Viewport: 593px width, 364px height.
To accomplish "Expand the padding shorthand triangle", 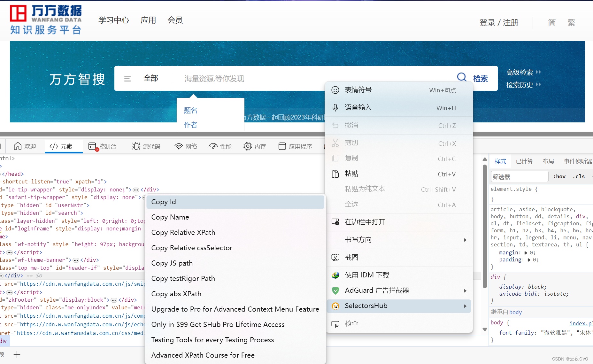I will (x=529, y=260).
